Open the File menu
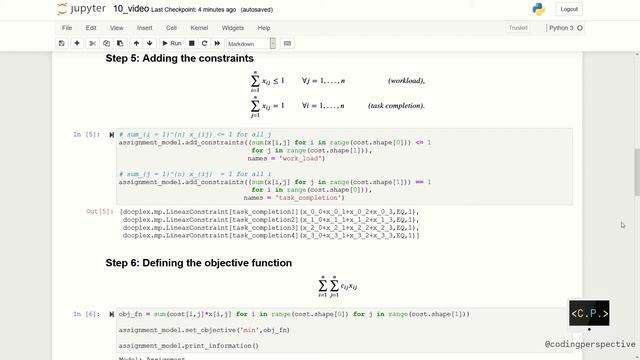This screenshot has height=360, width=640. coord(67,28)
